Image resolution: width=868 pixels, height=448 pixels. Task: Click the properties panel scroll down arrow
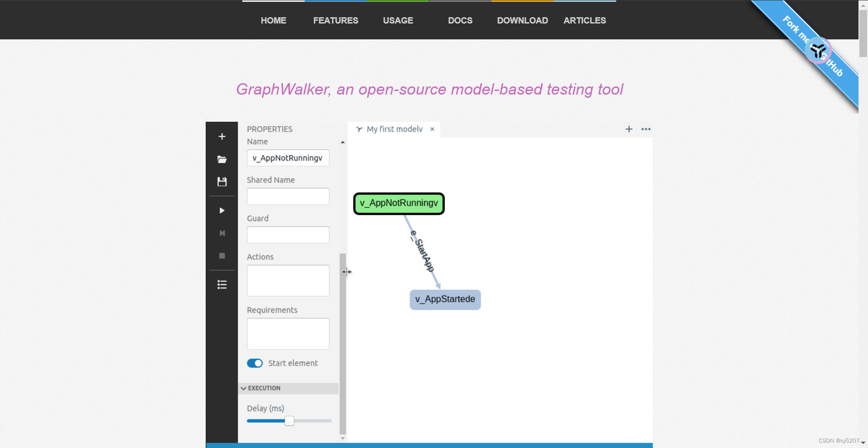343,438
